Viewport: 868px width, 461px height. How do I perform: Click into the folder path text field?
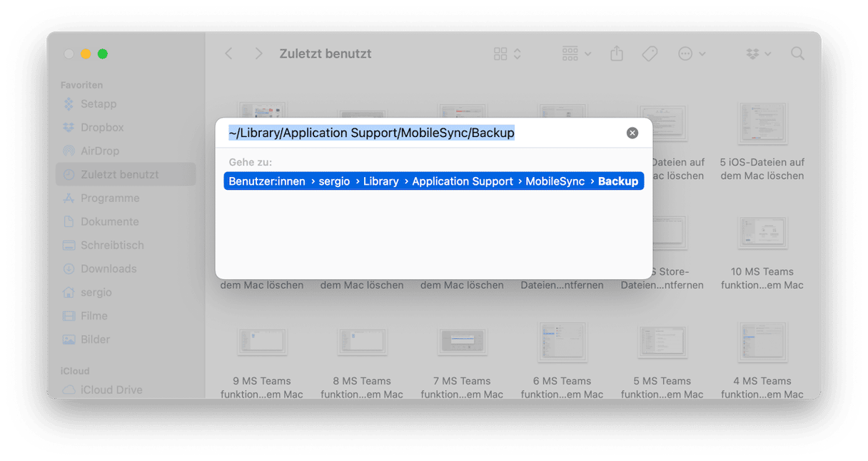(425, 133)
